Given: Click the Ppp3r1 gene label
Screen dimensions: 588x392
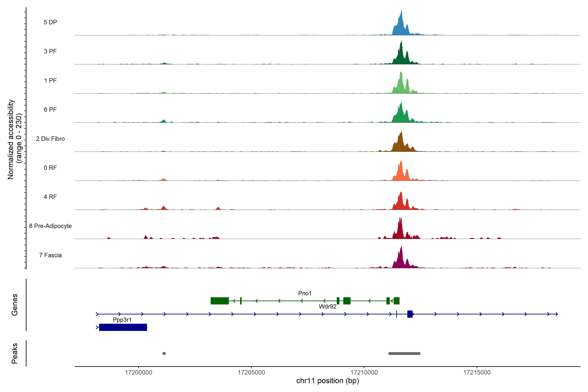Looking at the screenshot, I should [x=122, y=320].
